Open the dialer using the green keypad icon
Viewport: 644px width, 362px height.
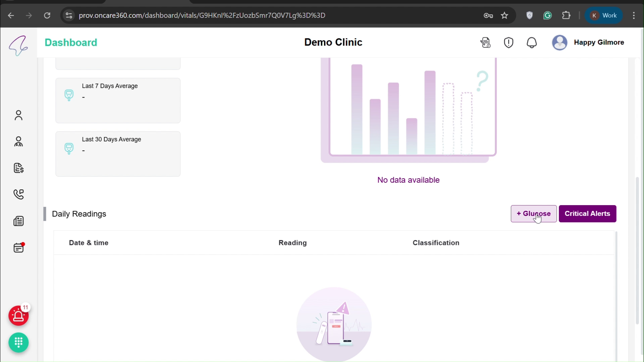(18, 343)
